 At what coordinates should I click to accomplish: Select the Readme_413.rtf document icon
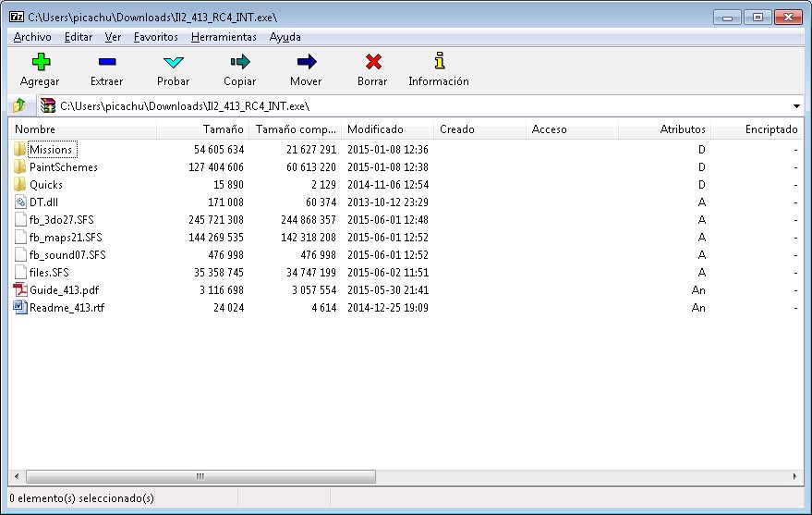pos(20,307)
